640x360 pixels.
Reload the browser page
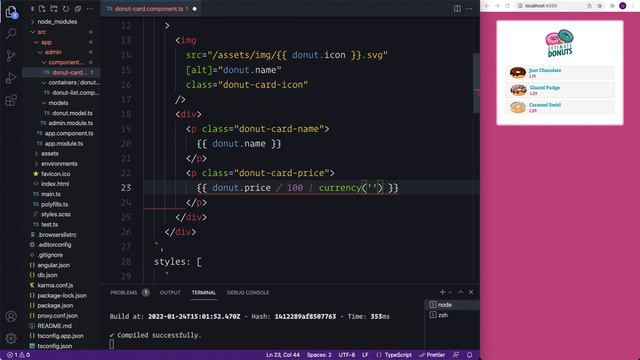tap(508, 6)
